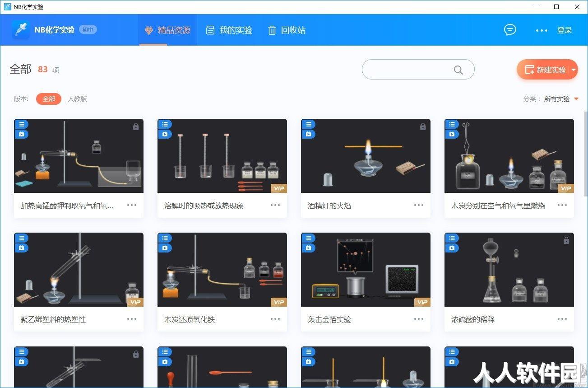Click the search magnifier icon
This screenshot has width=588, height=388.
[458, 70]
